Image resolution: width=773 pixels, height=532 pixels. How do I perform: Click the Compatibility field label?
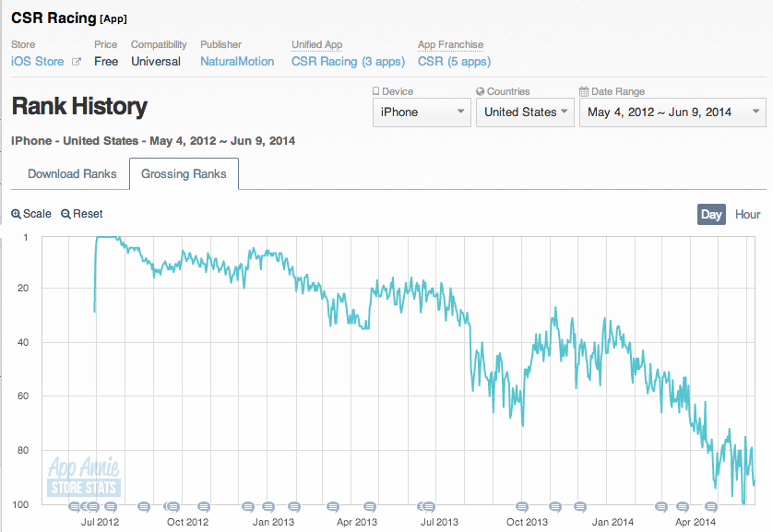[159, 44]
